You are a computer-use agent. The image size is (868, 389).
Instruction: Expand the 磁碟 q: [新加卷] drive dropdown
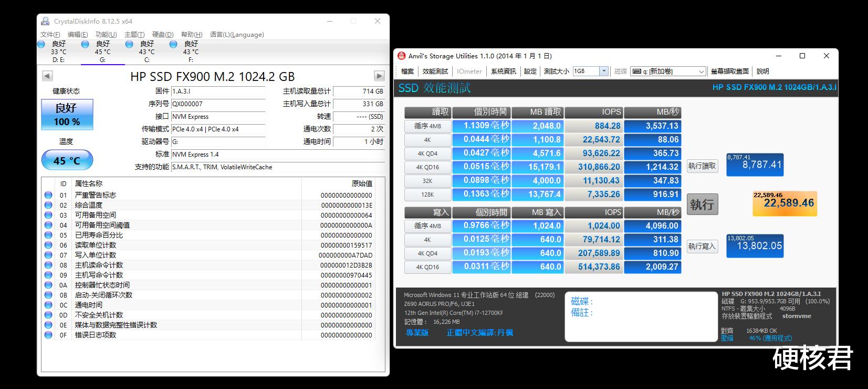(702, 71)
